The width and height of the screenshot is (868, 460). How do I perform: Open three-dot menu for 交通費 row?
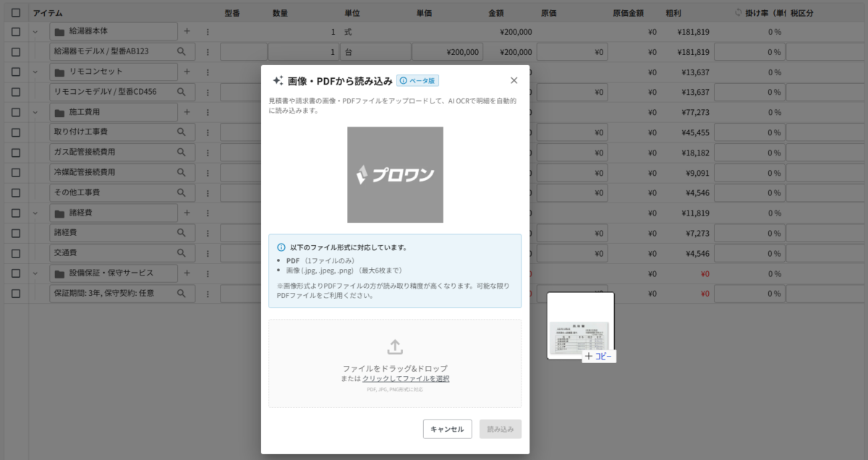tap(208, 254)
